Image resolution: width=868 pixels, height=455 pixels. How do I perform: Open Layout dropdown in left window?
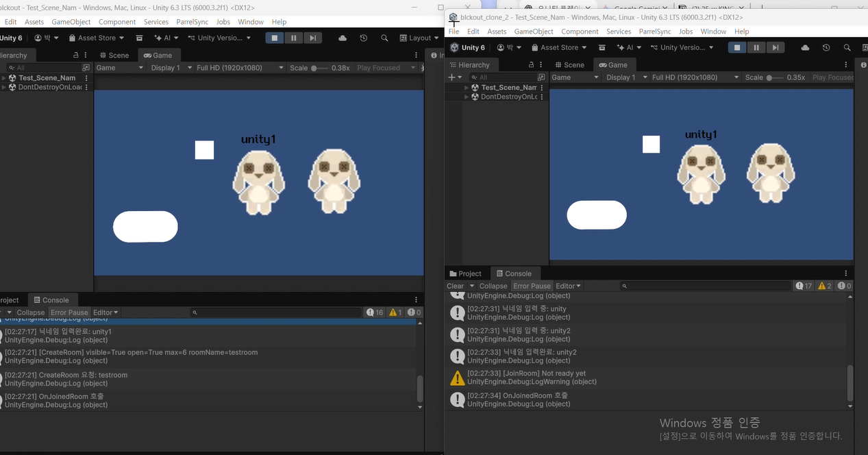[419, 38]
